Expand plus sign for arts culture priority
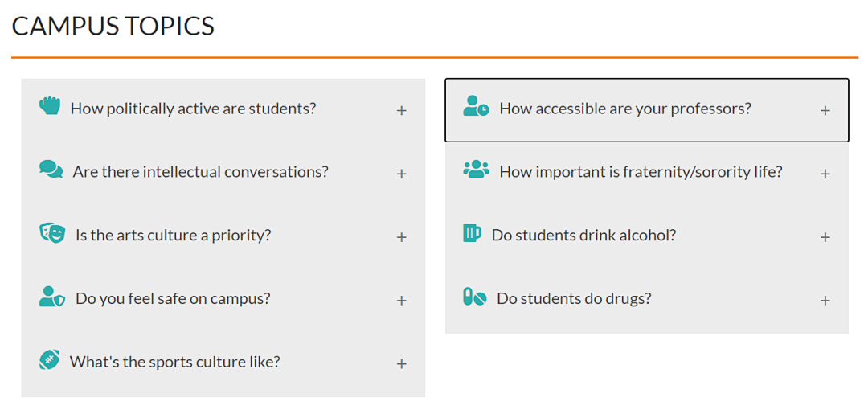The height and width of the screenshot is (402, 868). coord(401,237)
